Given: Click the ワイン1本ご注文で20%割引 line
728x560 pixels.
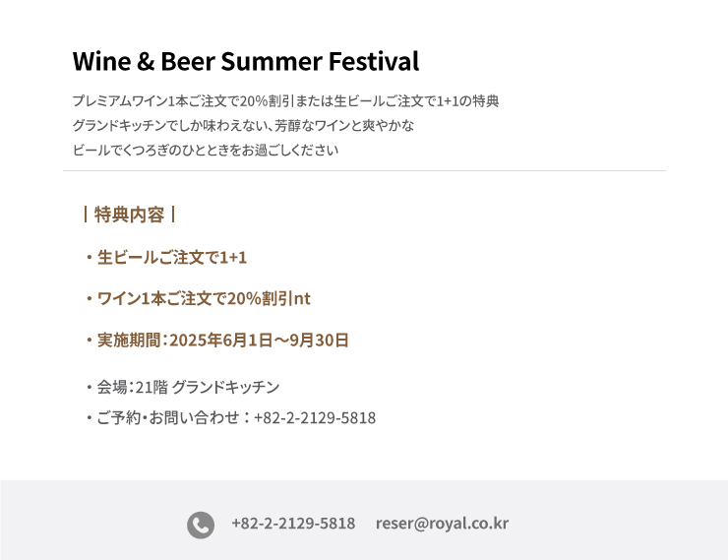Looking at the screenshot, I should (198, 298).
